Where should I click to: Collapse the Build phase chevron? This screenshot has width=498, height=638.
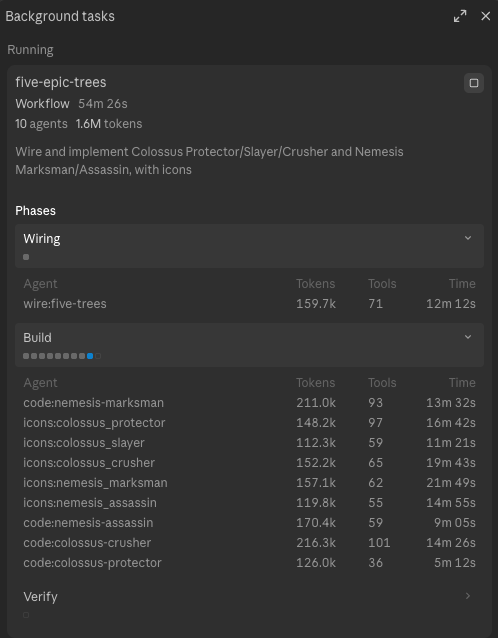pos(468,337)
